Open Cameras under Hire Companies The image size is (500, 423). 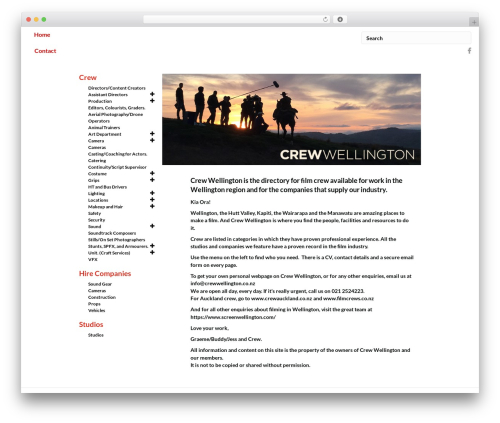97,291
